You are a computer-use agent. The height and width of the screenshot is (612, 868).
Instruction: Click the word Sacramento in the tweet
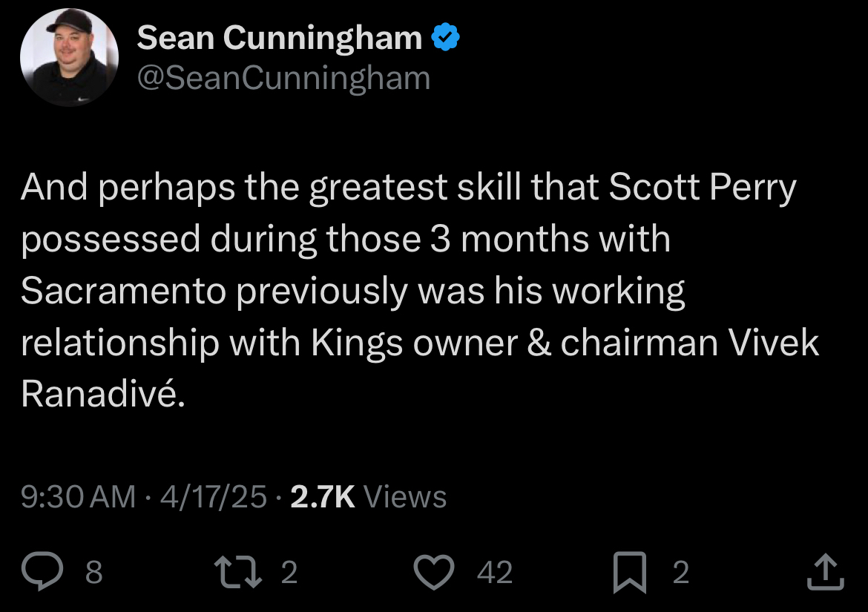(x=122, y=292)
